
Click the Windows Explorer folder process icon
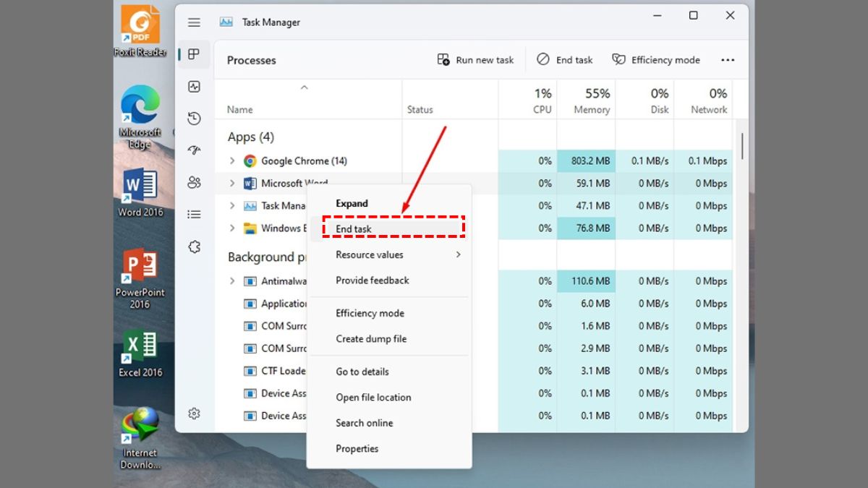tap(250, 228)
